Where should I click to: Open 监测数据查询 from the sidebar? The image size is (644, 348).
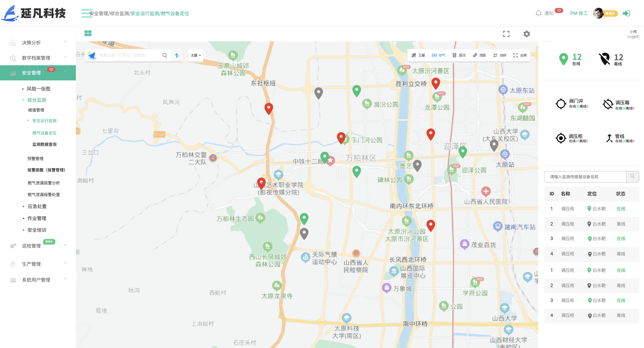[x=44, y=144]
